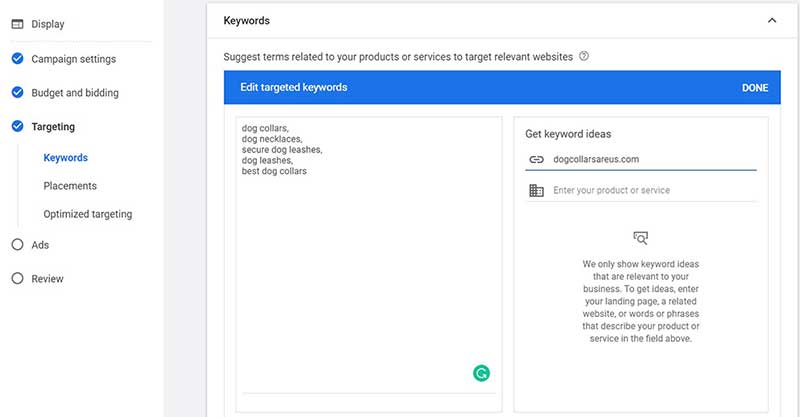Click the Ads step circle icon
The height and width of the screenshot is (417, 800).
tap(17, 244)
